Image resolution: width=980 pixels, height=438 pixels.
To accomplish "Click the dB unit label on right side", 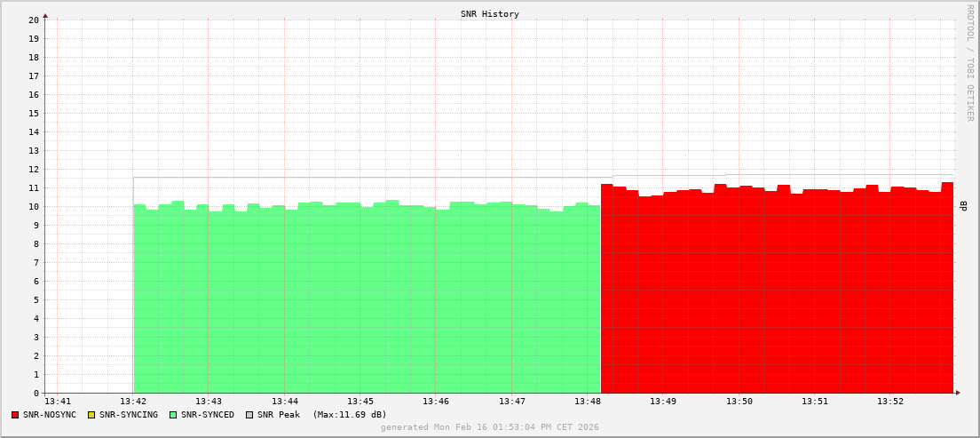I will click(x=964, y=205).
